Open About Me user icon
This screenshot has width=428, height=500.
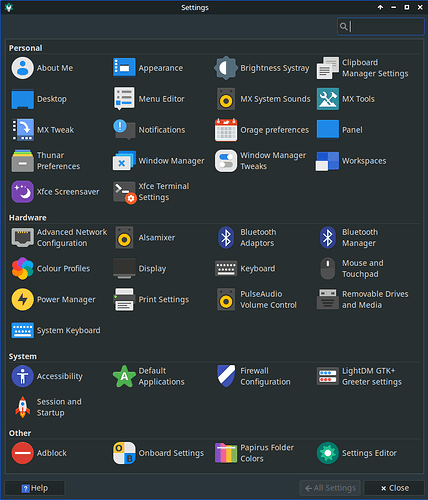(x=22, y=68)
